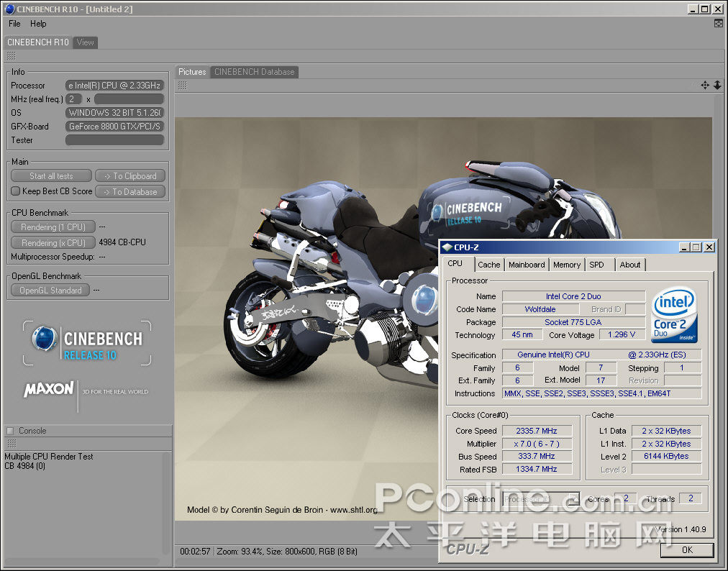
Task: Click the Processor info field
Action: coord(114,86)
